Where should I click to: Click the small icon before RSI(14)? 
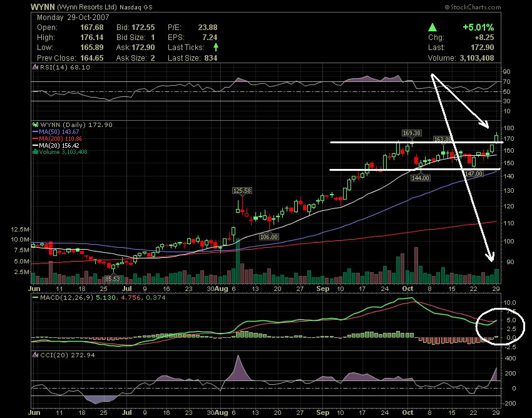[35, 67]
